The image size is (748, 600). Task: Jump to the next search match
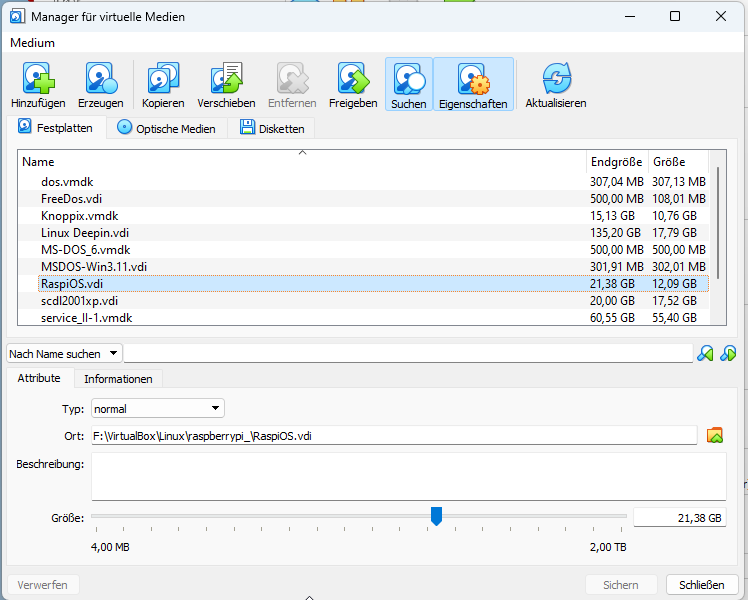point(728,353)
